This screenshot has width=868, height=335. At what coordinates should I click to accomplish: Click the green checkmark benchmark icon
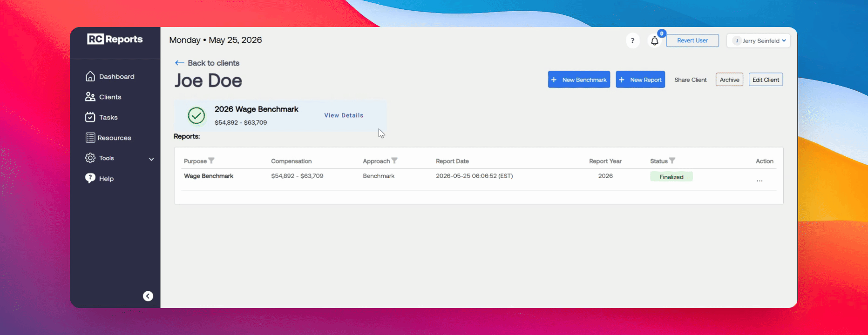point(197,115)
